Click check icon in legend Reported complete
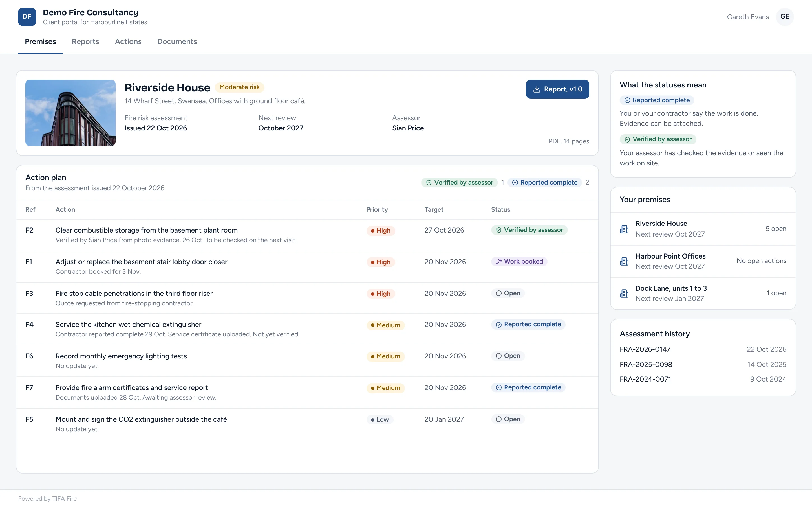The image size is (812, 508). coord(627,100)
